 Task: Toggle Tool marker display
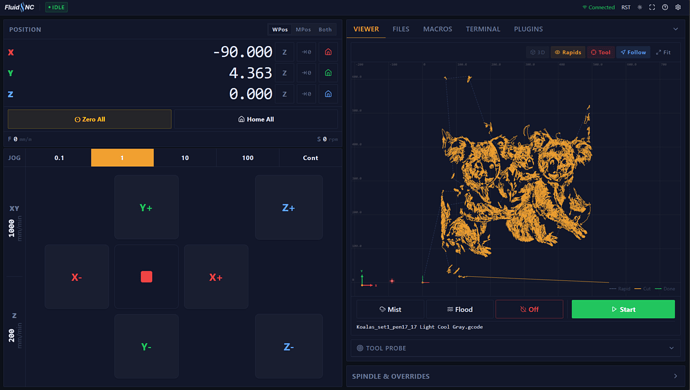[x=601, y=52]
